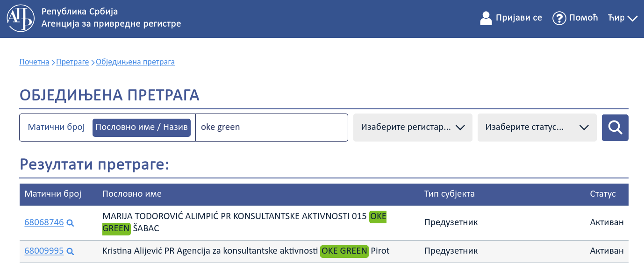Click Активан status in the 68068746 row
The image size is (644, 263).
(607, 222)
